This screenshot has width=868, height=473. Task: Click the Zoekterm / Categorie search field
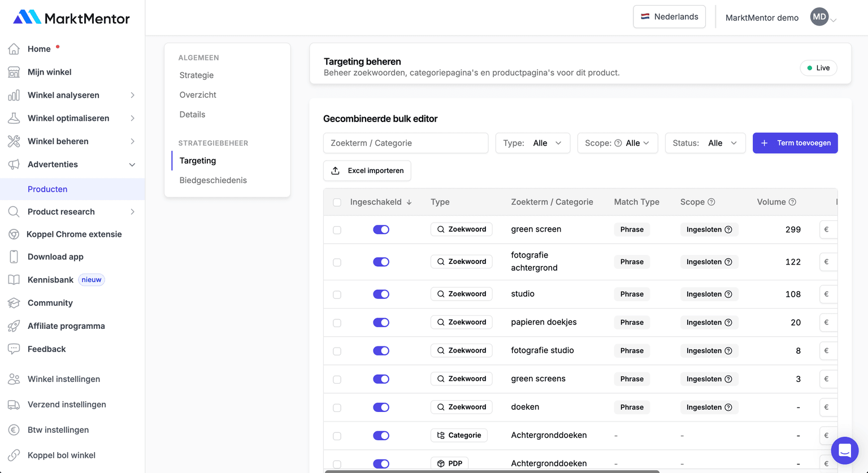point(405,143)
